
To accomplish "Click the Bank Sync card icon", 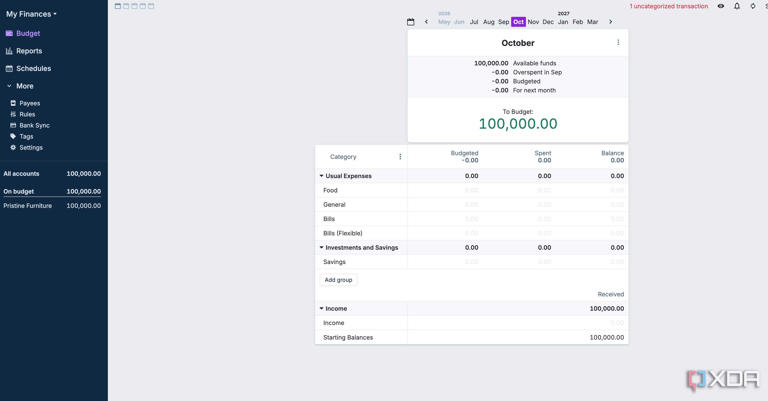I will (x=13, y=125).
